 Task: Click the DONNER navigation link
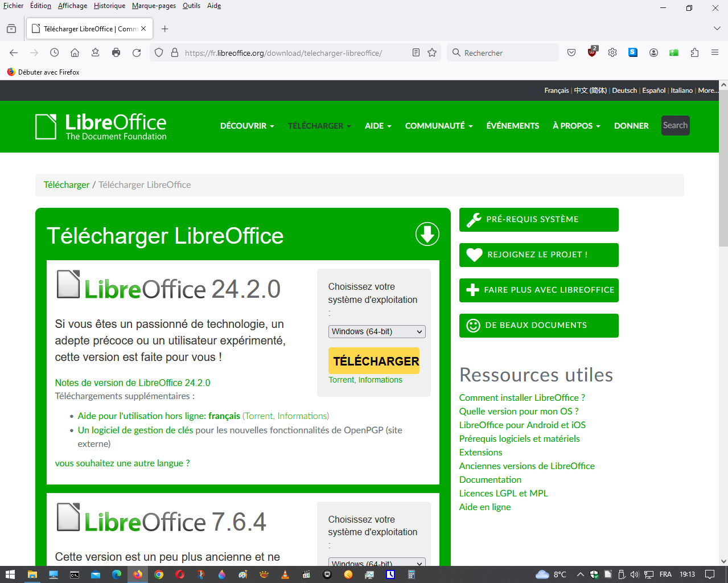[x=631, y=126]
